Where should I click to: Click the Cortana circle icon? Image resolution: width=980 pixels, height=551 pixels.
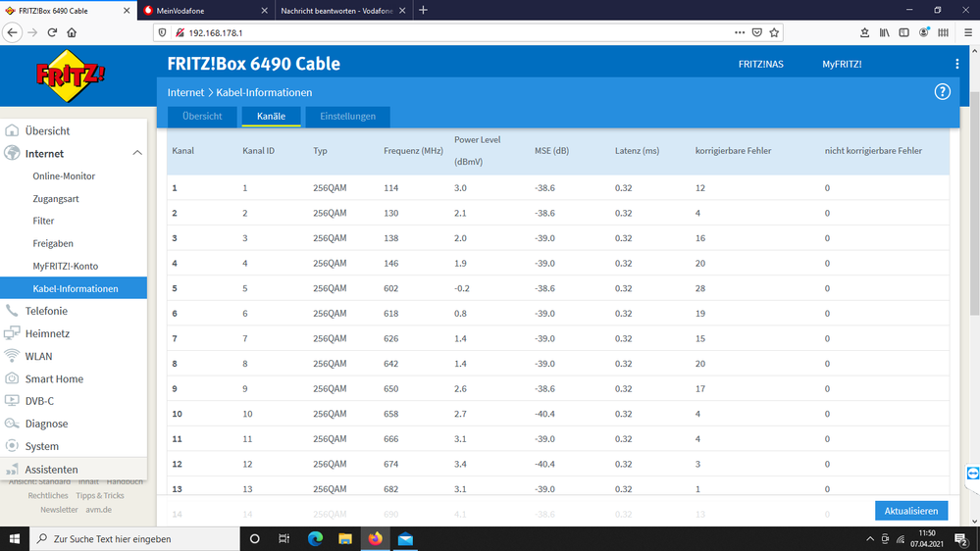tap(254, 538)
